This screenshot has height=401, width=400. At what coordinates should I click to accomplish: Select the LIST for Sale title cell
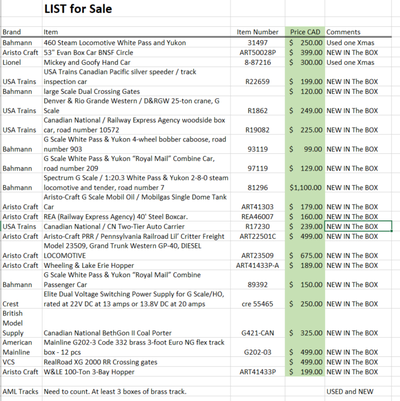click(x=136, y=9)
